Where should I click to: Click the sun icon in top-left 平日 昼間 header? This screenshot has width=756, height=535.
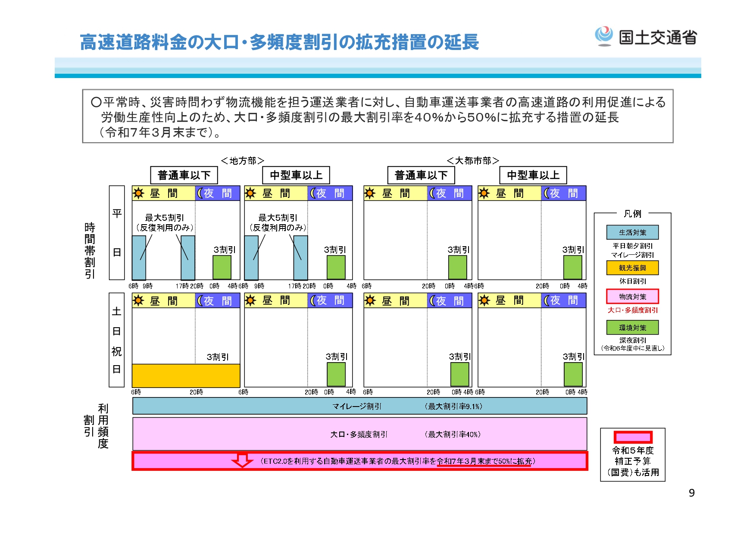[139, 193]
